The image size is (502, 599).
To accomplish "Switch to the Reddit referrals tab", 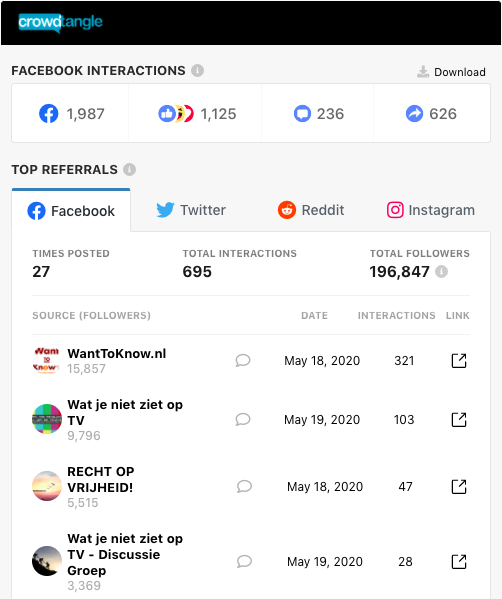I will pyautogui.click(x=311, y=210).
